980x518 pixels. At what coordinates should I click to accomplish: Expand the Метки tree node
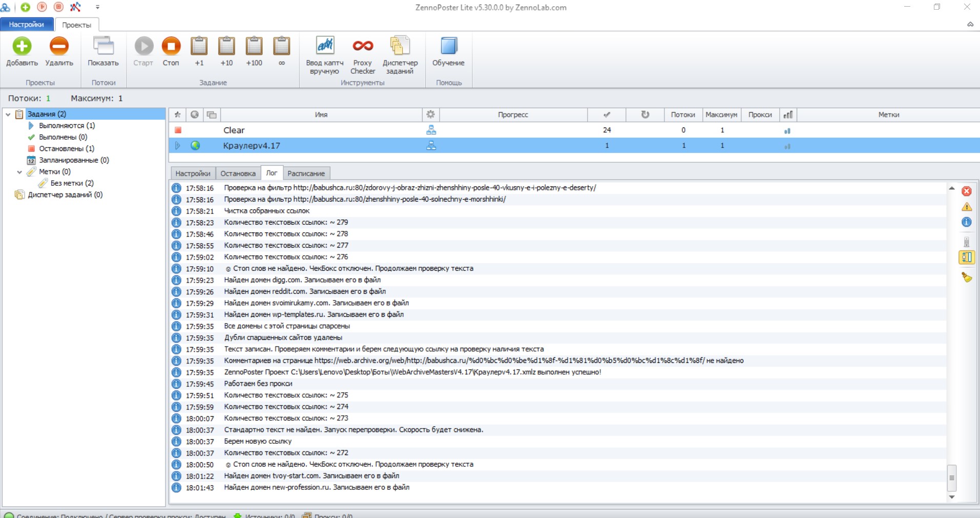click(x=20, y=171)
